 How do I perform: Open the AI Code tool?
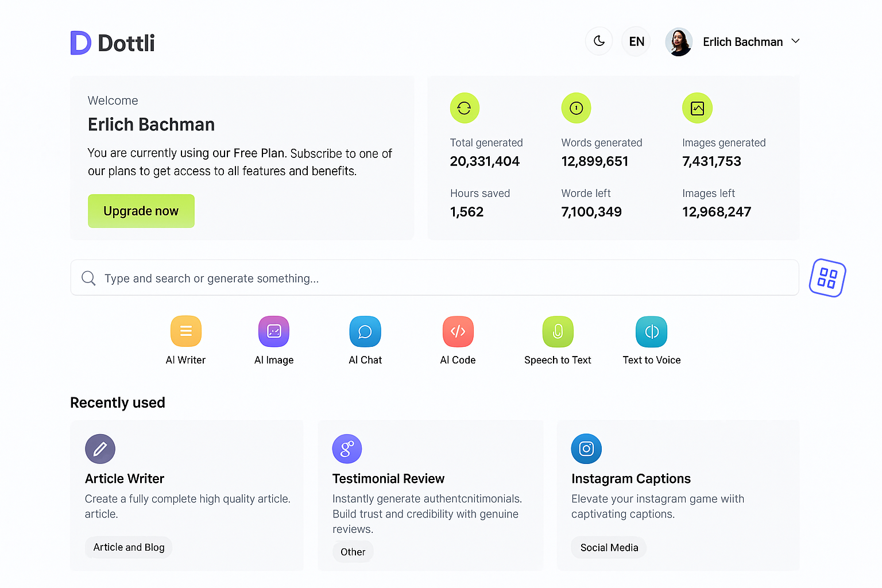point(458,331)
